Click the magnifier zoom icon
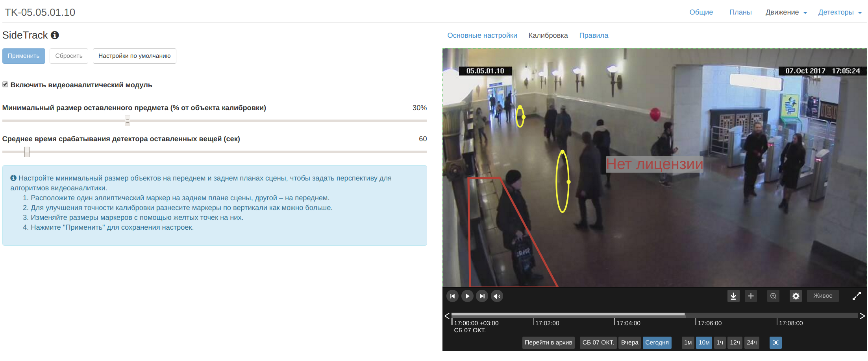 tap(773, 296)
